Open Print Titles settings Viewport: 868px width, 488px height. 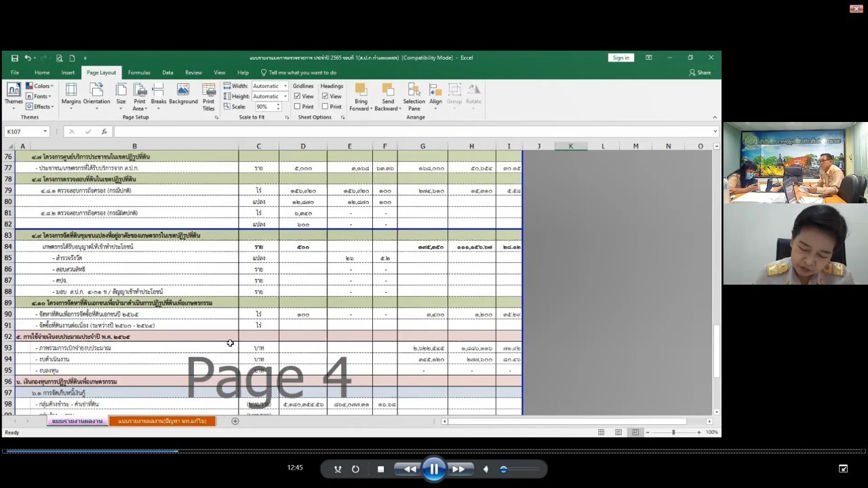pyautogui.click(x=209, y=97)
